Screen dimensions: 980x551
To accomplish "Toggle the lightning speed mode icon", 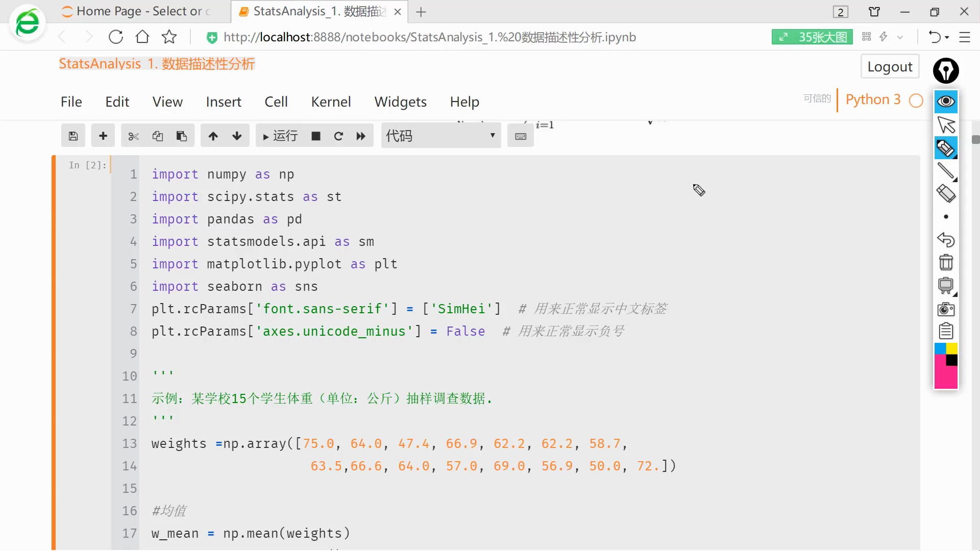I will click(884, 37).
